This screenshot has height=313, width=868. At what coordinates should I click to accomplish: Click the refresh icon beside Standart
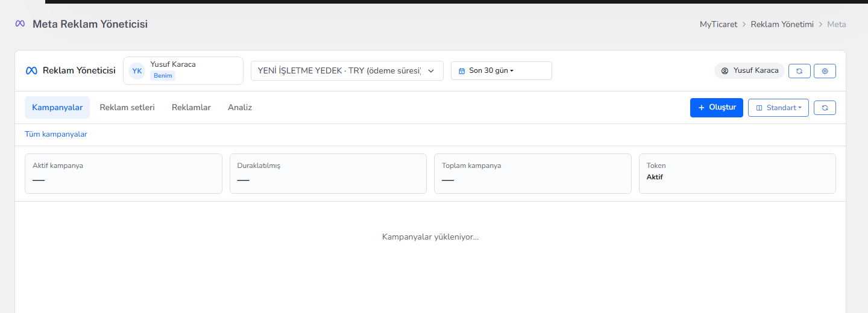click(x=825, y=108)
